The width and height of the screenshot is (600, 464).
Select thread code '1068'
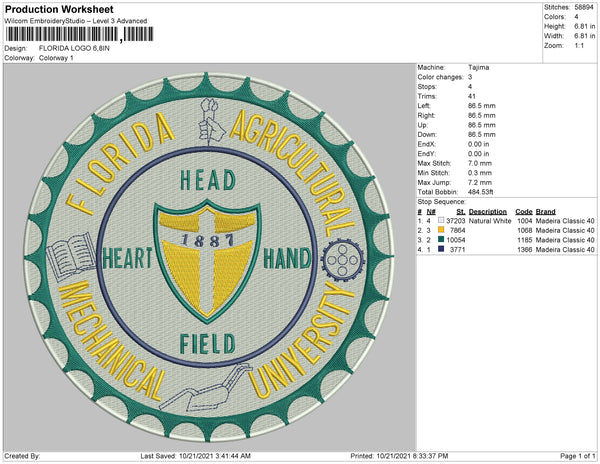[525, 230]
